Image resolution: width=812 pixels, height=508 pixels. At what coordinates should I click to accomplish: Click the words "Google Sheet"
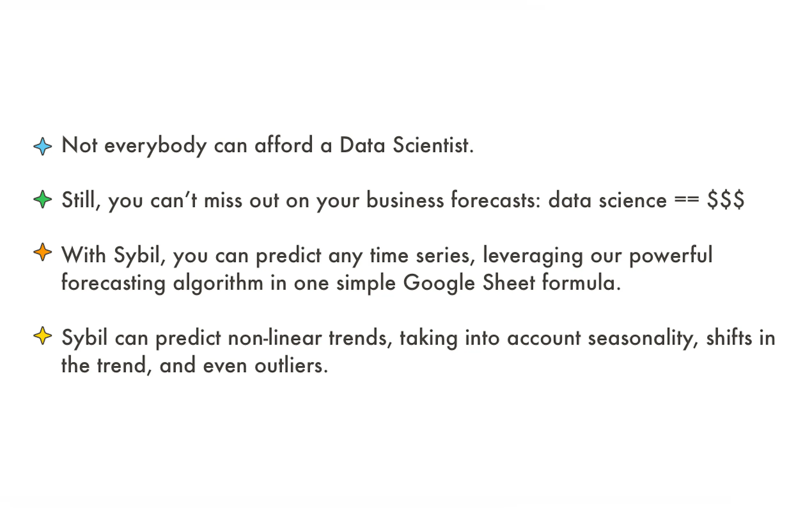pyautogui.click(x=469, y=282)
